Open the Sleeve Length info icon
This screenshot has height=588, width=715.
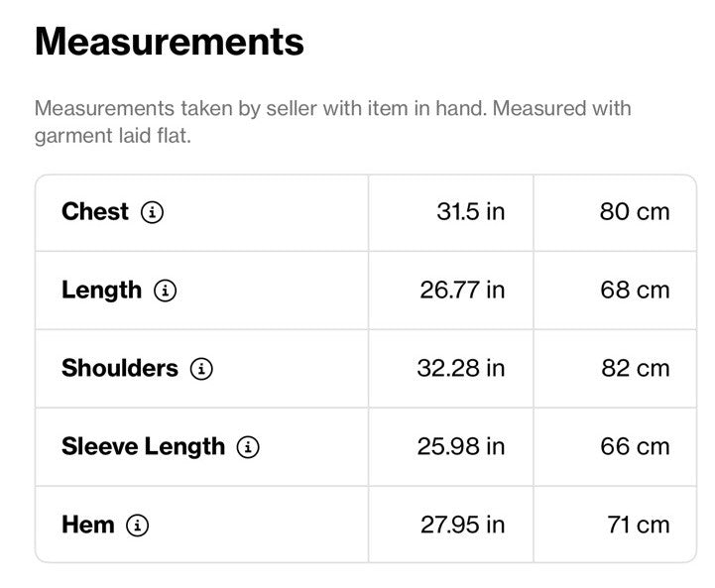click(x=248, y=447)
